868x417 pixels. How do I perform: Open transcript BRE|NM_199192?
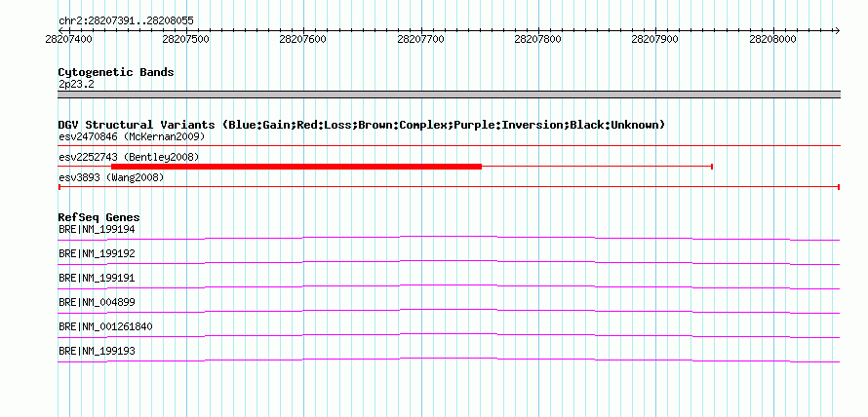pos(97,253)
